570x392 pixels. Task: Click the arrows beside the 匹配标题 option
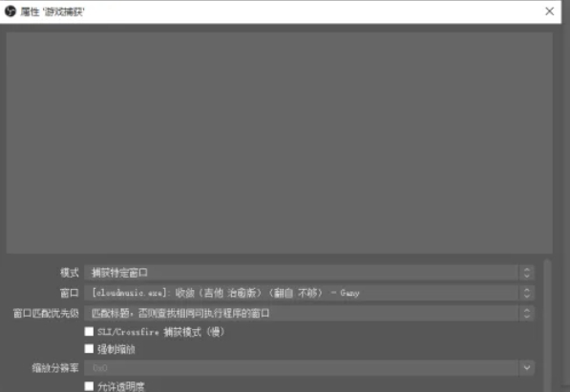(x=526, y=313)
